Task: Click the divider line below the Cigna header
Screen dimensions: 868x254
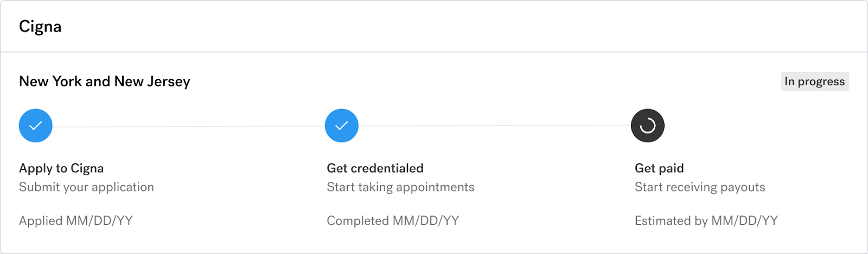Action: coord(434,52)
